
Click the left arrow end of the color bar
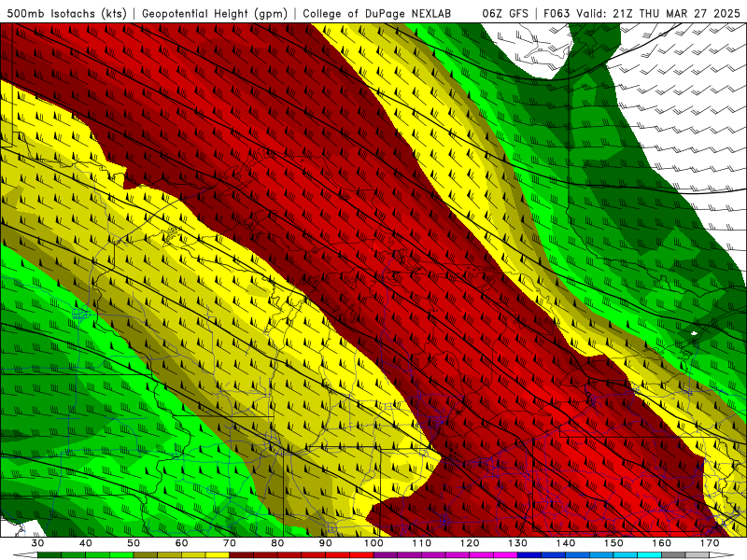coord(25,555)
